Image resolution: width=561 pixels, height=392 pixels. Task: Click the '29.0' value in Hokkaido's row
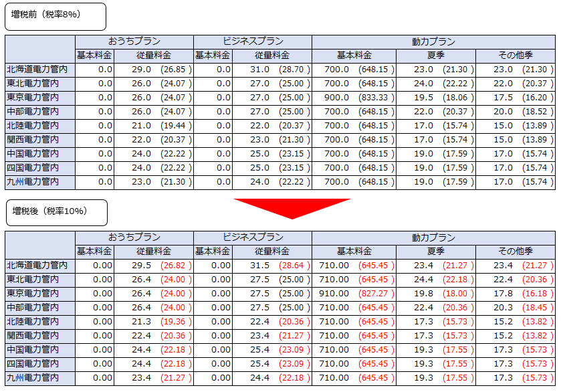pyautogui.click(x=141, y=70)
